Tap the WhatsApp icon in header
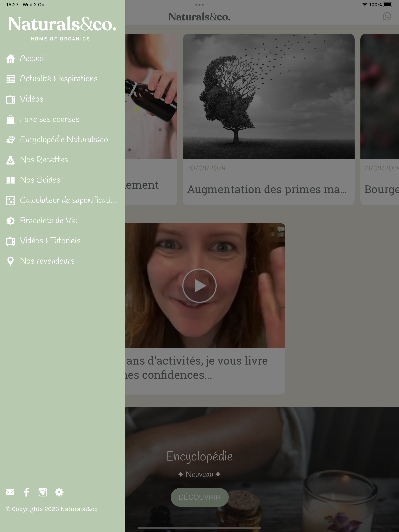Screen dimensions: 399x532 click(x=387, y=16)
